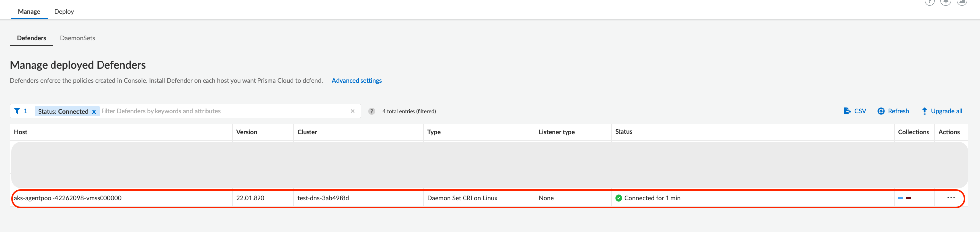Click the help icon beside total entries

click(x=372, y=111)
